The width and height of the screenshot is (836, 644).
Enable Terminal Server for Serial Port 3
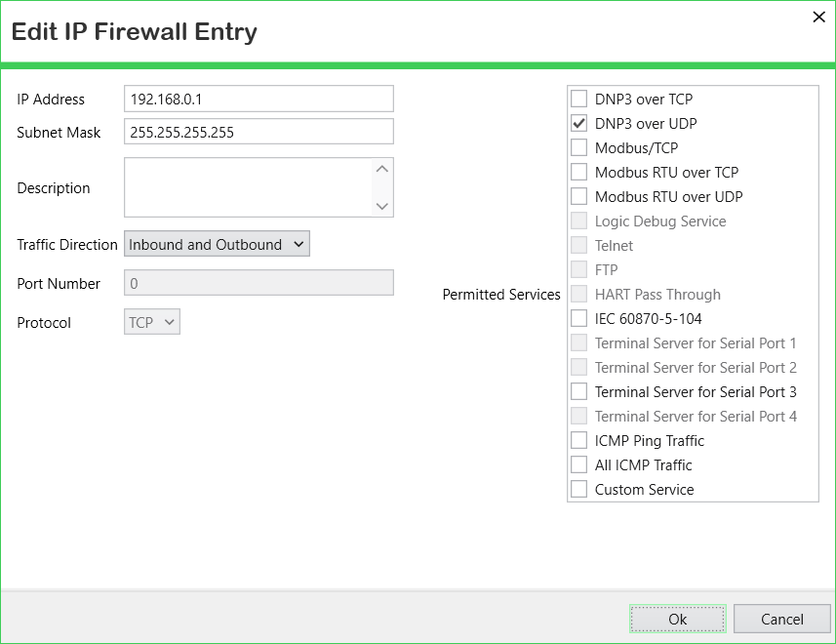coord(579,391)
